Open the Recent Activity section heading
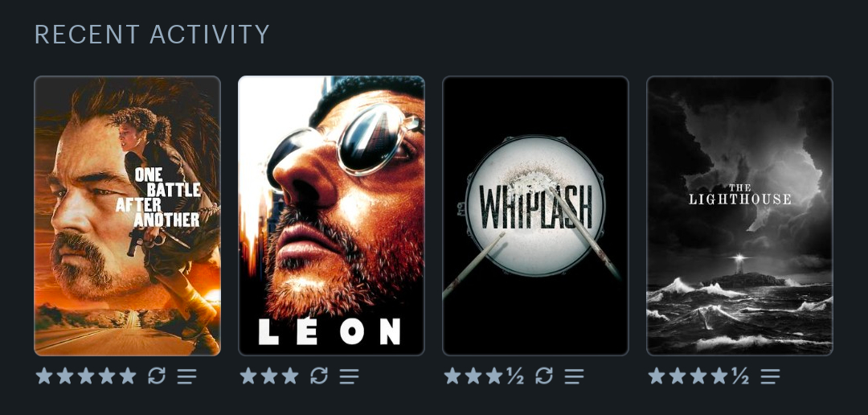The height and width of the screenshot is (415, 868). tap(152, 35)
